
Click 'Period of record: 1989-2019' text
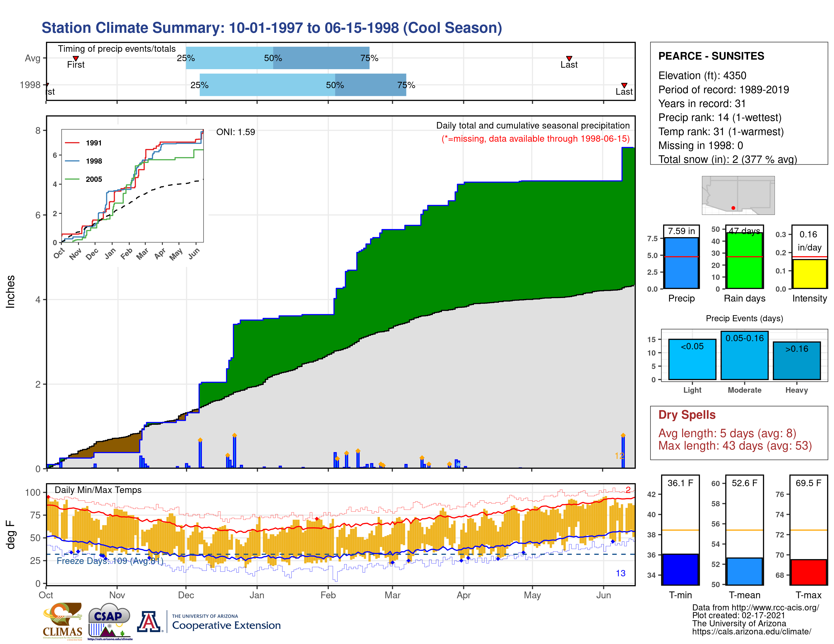click(x=723, y=90)
